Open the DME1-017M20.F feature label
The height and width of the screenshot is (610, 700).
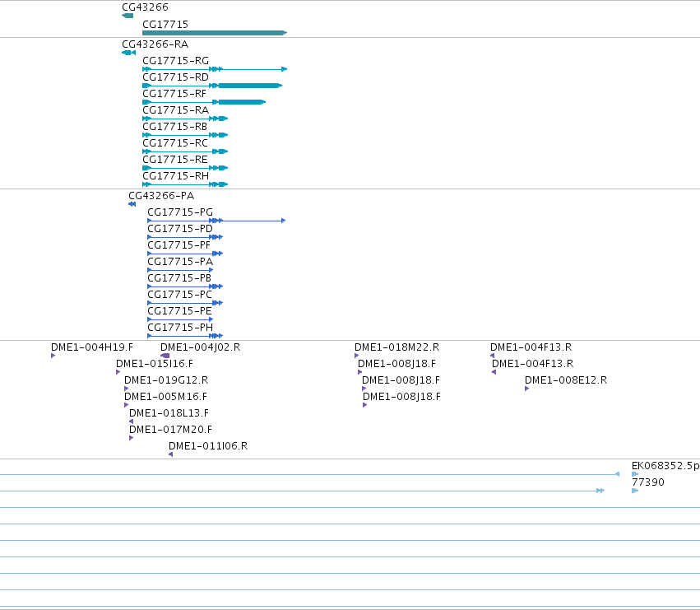point(170,430)
